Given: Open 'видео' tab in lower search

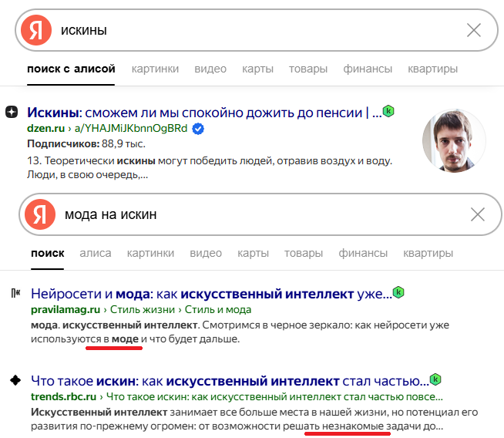Looking at the screenshot, I should point(206,253).
